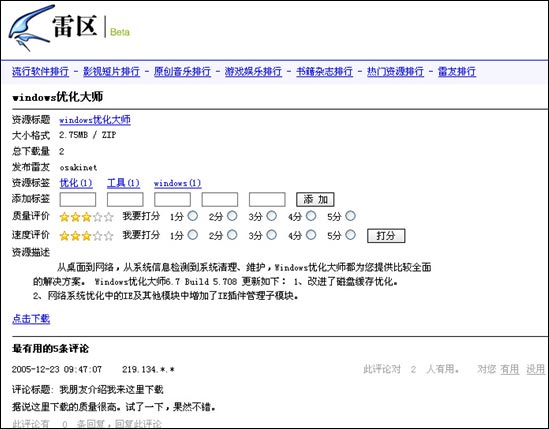Click the 点击下载 download link
Screen dimensions: 549x429
pyautogui.click(x=31, y=319)
